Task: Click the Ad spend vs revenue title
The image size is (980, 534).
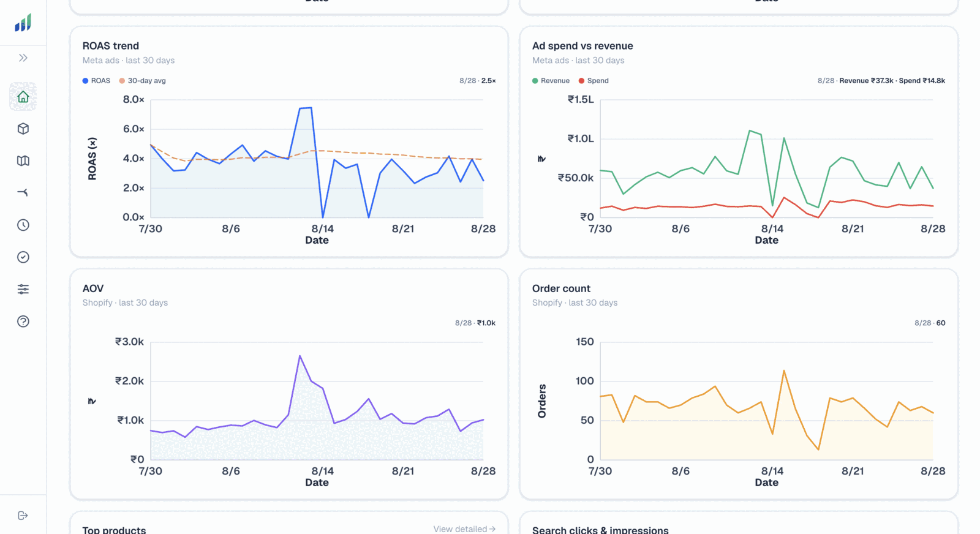Action: click(582, 46)
